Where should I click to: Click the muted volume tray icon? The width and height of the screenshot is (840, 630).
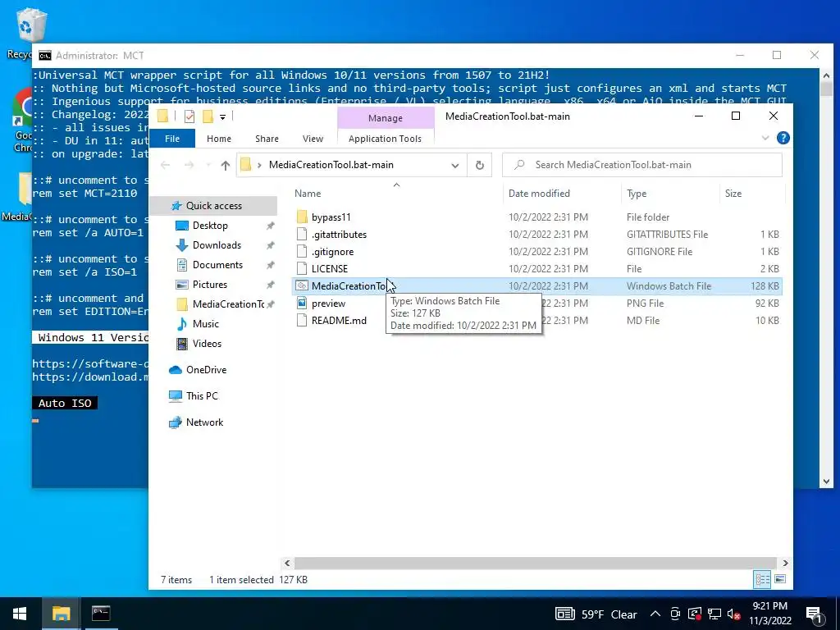pos(733,614)
